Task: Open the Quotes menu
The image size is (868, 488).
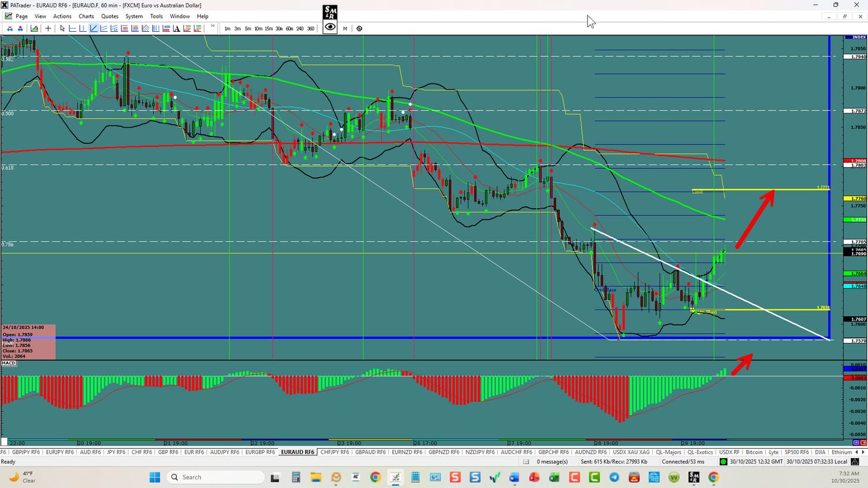Action: [109, 16]
